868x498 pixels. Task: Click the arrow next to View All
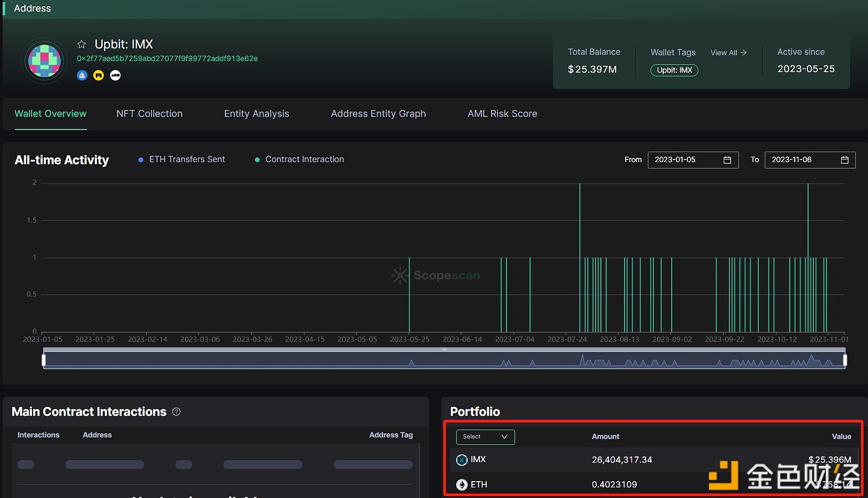pyautogui.click(x=744, y=53)
